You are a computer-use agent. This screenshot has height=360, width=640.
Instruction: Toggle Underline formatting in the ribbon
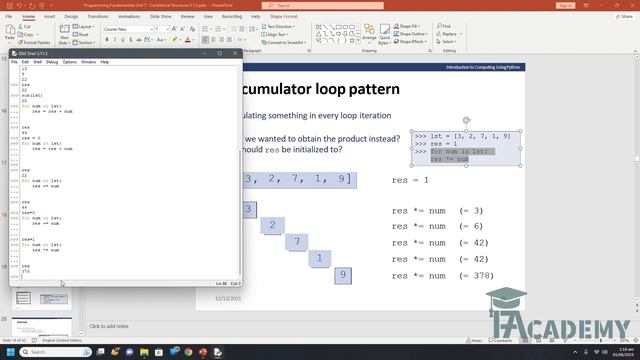point(122,40)
